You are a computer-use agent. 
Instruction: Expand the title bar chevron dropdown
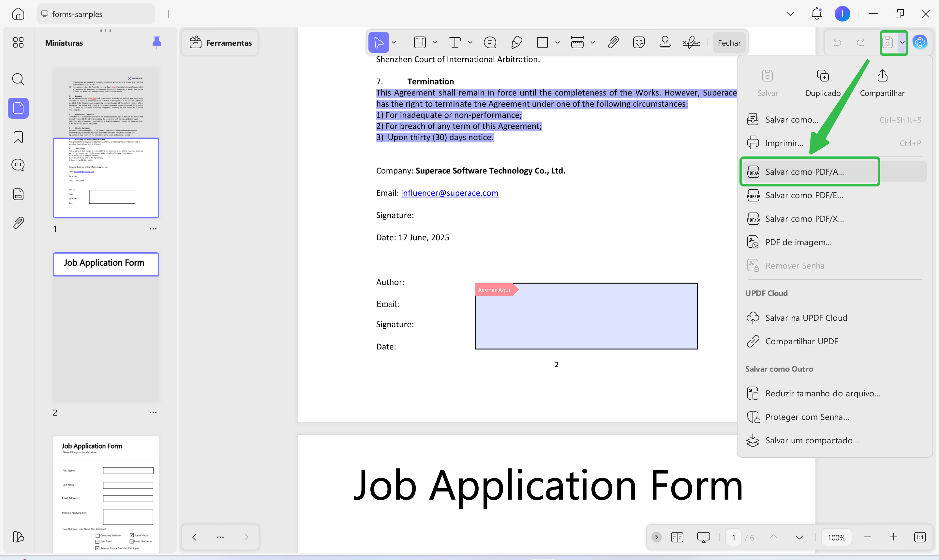790,14
